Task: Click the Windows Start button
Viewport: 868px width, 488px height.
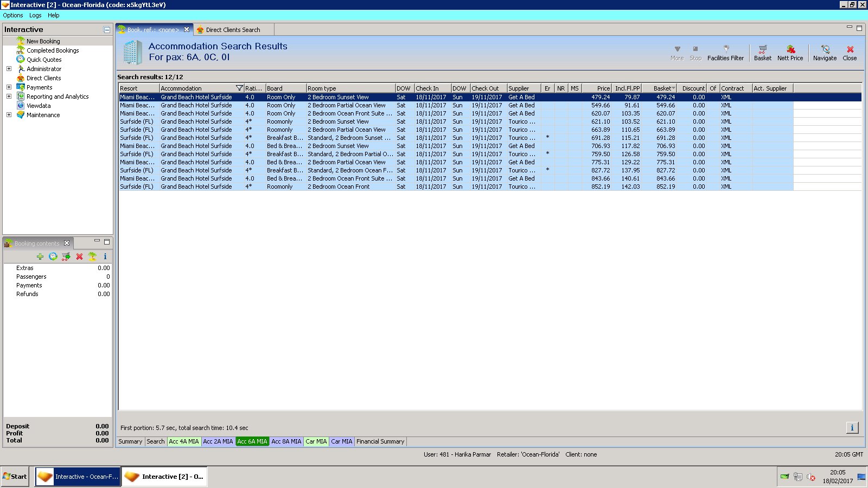Action: coord(15,477)
